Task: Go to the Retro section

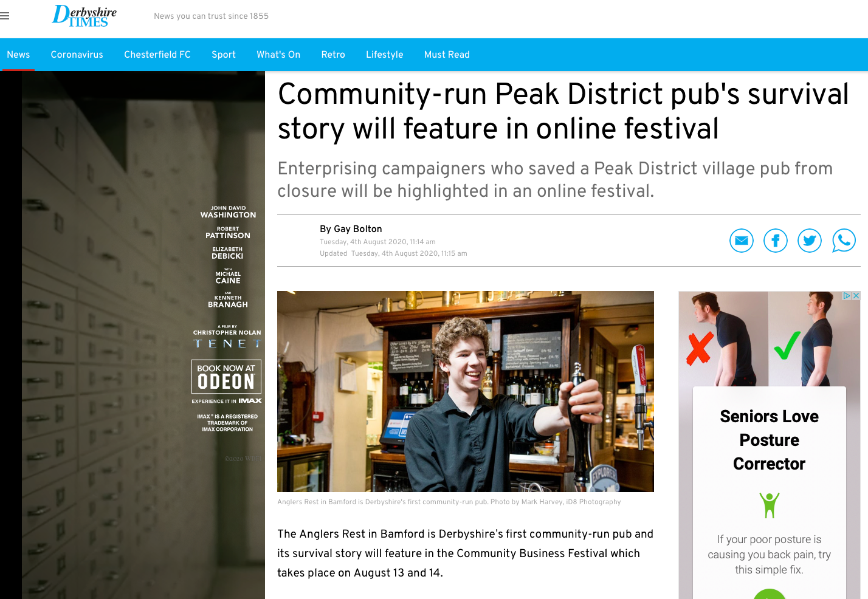Action: point(333,55)
